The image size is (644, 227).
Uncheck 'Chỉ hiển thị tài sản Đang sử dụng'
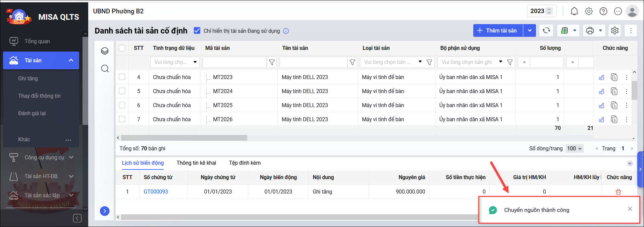(197, 31)
